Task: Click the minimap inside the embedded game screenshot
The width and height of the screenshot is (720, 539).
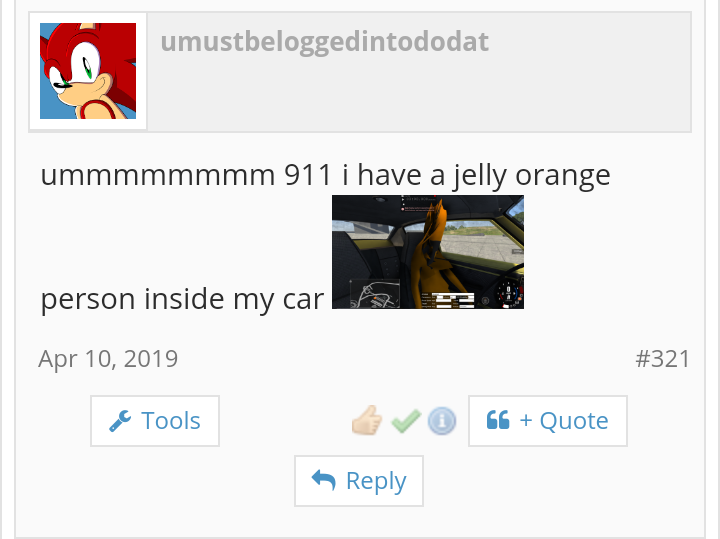Action: click(x=374, y=294)
